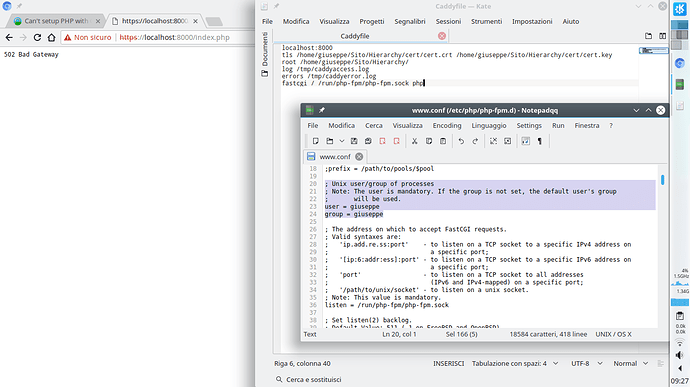The width and height of the screenshot is (690, 387).
Task: Click Redo icon in Notepadqq toolbar
Action: (x=475, y=141)
